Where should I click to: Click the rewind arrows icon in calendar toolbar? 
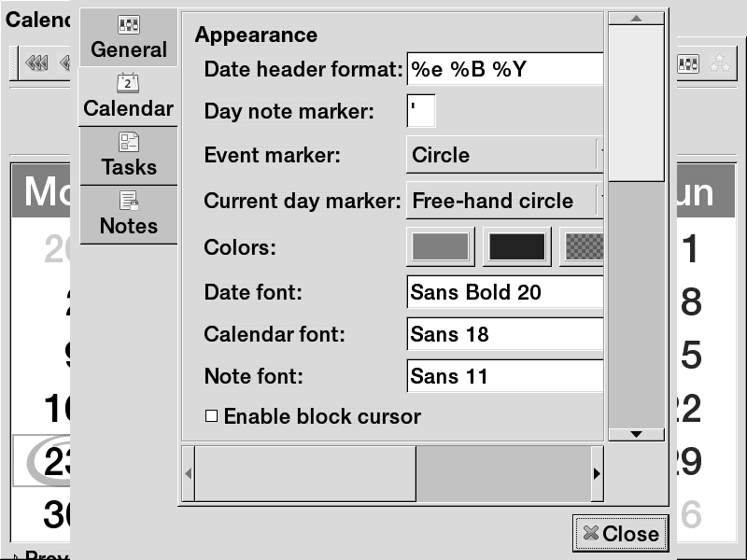[36, 63]
